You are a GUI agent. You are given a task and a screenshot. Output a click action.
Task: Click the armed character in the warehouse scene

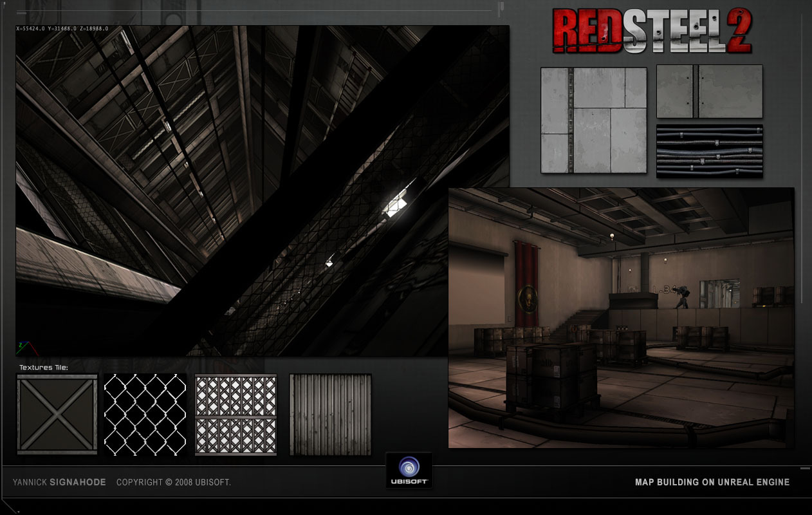coord(680,295)
